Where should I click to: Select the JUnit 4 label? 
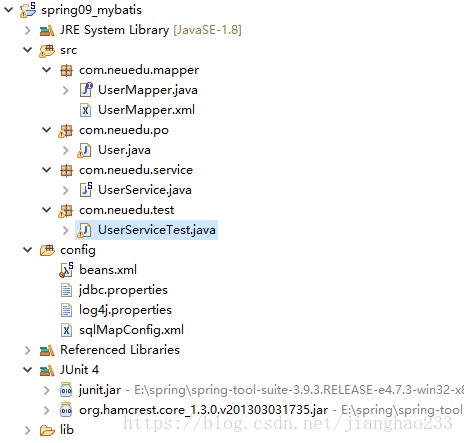pos(79,370)
